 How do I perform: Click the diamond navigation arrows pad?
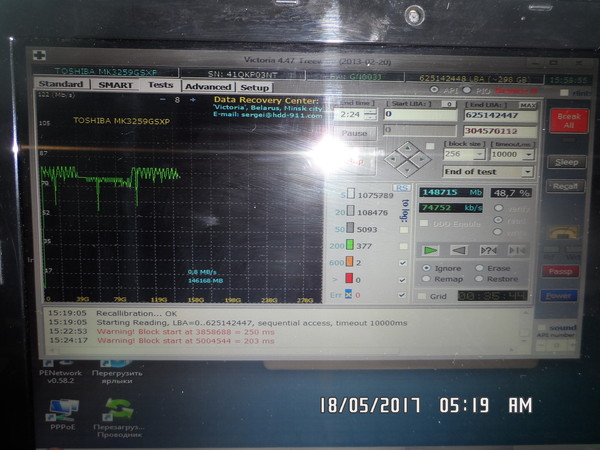pos(410,158)
